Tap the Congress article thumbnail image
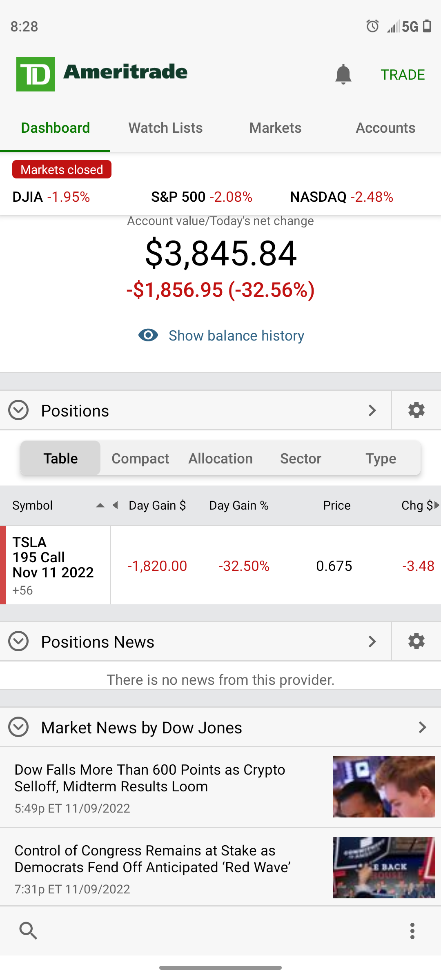 click(383, 867)
